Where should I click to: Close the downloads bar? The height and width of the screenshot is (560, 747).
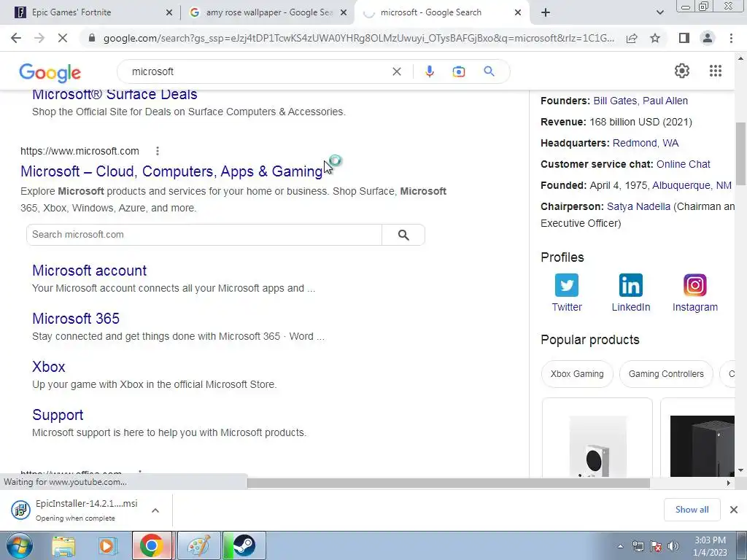click(734, 510)
